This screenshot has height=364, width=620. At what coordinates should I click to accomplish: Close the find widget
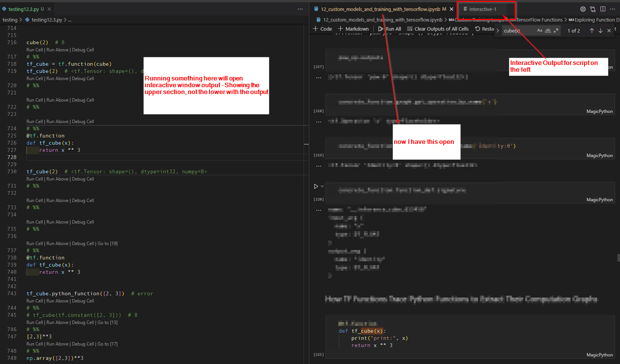(x=609, y=31)
